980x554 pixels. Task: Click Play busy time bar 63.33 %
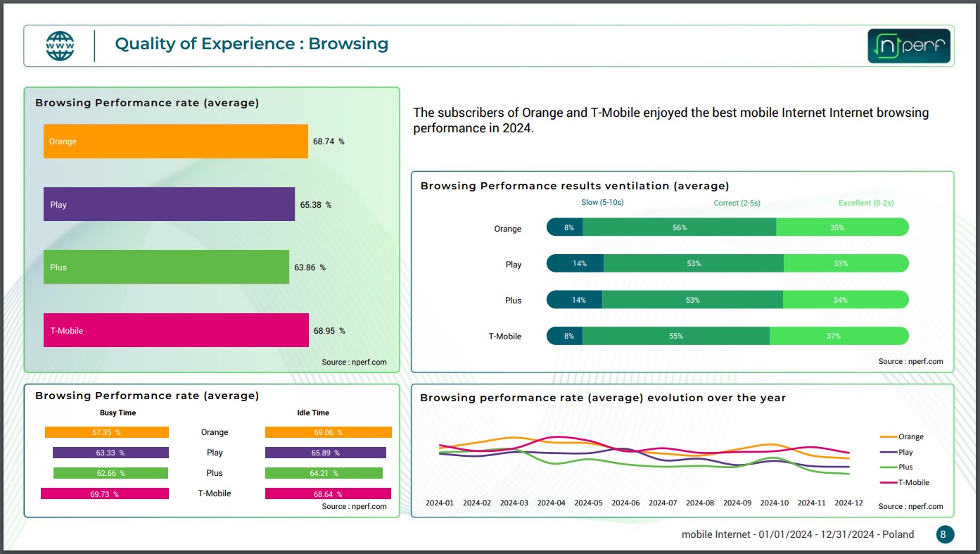[110, 453]
